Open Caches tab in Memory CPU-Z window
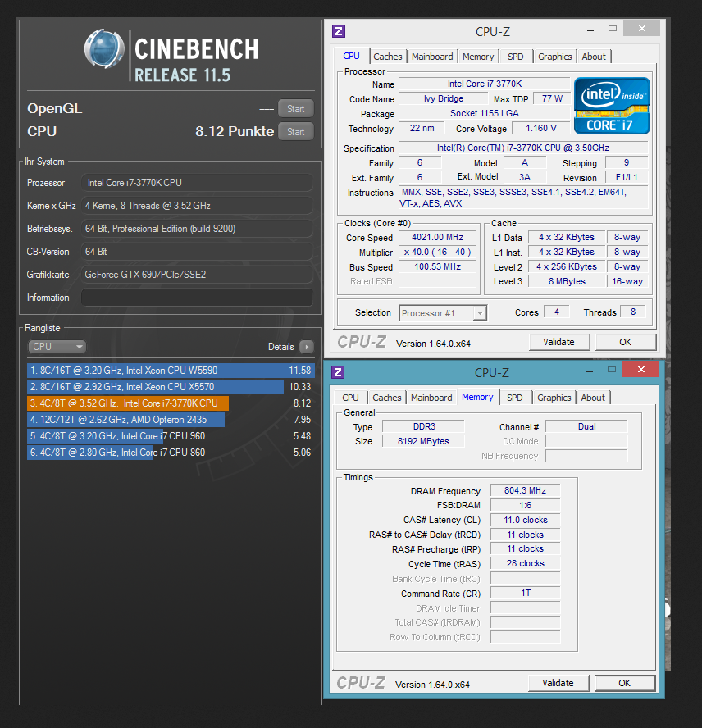Screen dimensions: 702x728 386,398
